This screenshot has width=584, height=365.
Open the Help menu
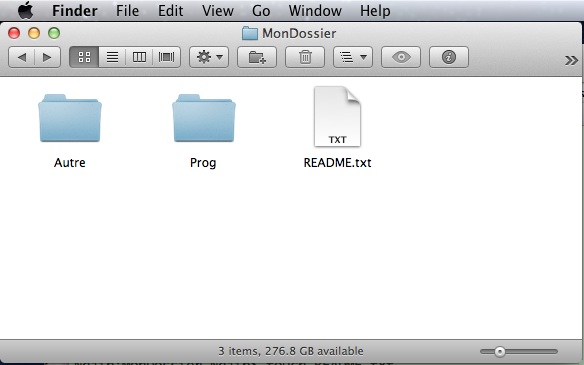click(375, 11)
